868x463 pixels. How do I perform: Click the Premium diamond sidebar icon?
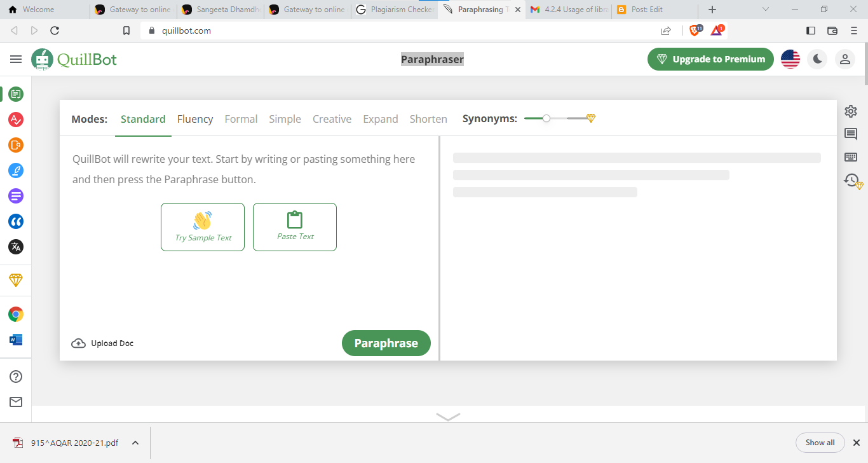pyautogui.click(x=16, y=280)
